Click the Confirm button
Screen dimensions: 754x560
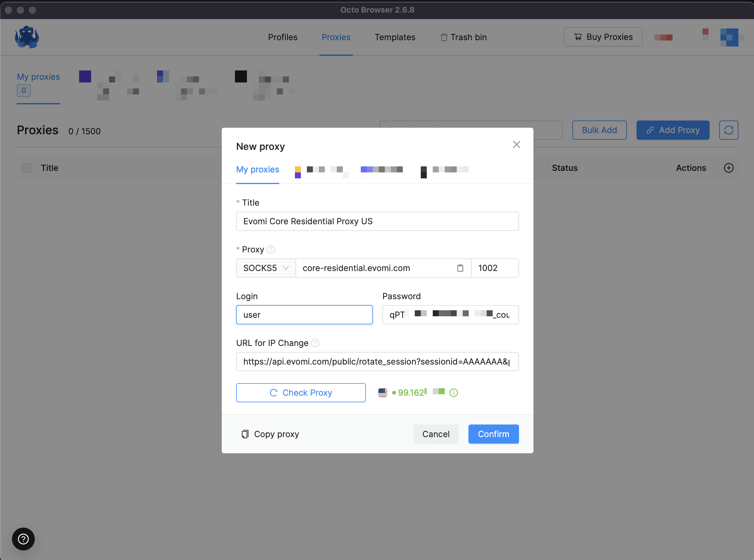point(493,434)
